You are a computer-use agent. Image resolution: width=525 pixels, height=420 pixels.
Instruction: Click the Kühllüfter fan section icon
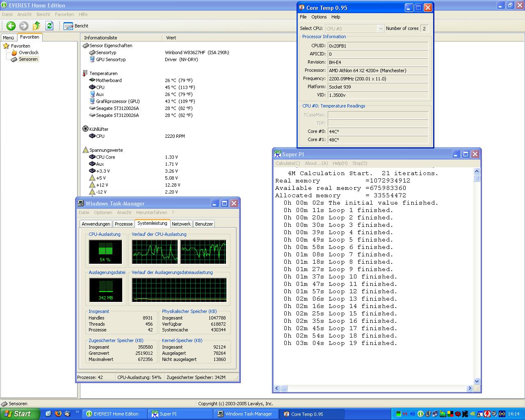86,129
